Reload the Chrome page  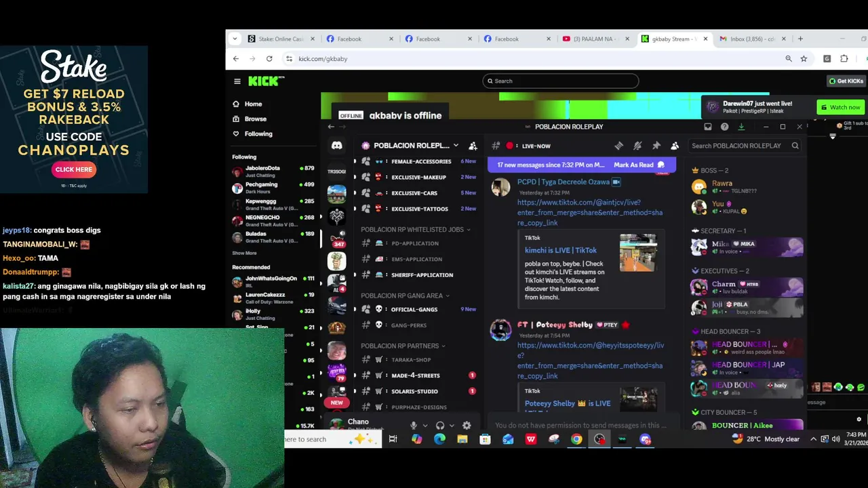269,59
